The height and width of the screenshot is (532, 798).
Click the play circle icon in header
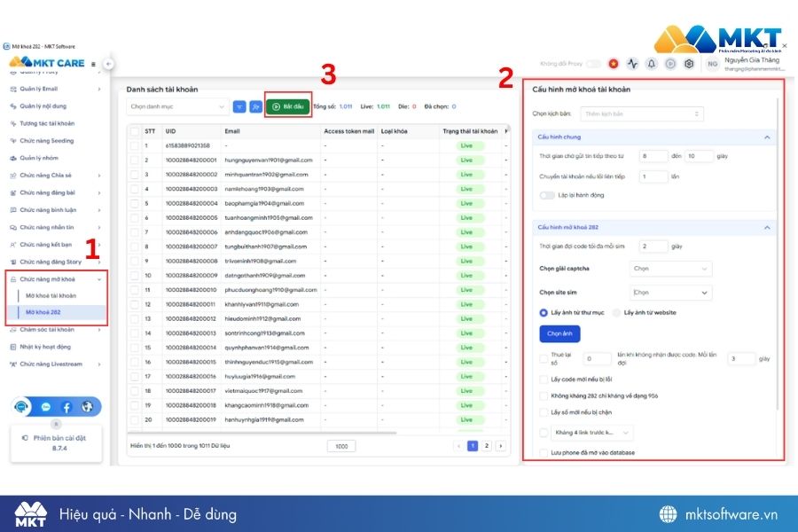click(x=670, y=64)
